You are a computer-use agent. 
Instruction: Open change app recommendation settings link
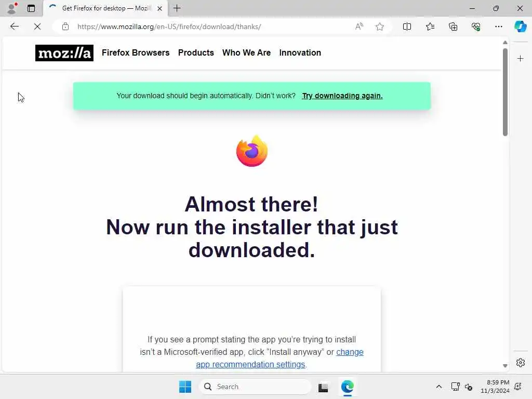[x=280, y=358]
